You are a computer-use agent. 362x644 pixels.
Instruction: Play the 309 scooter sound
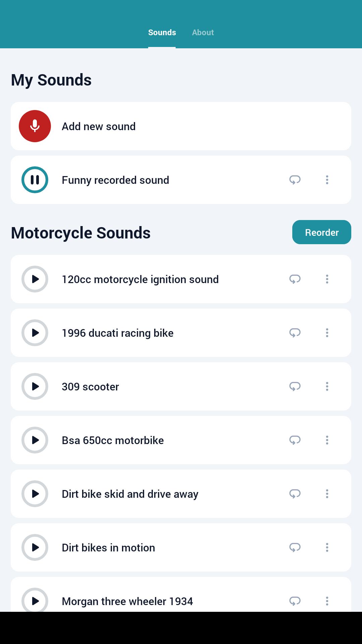[35, 386]
